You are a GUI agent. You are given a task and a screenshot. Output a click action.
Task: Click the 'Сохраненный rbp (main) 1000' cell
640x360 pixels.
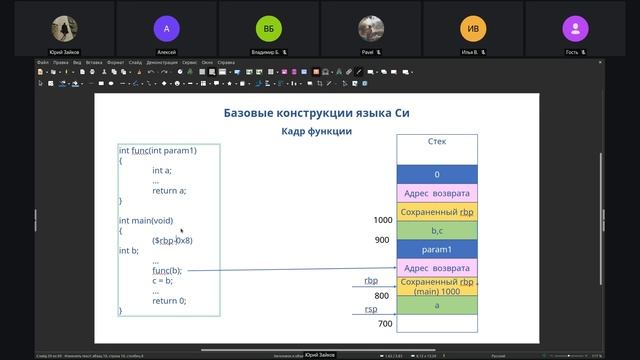437,287
